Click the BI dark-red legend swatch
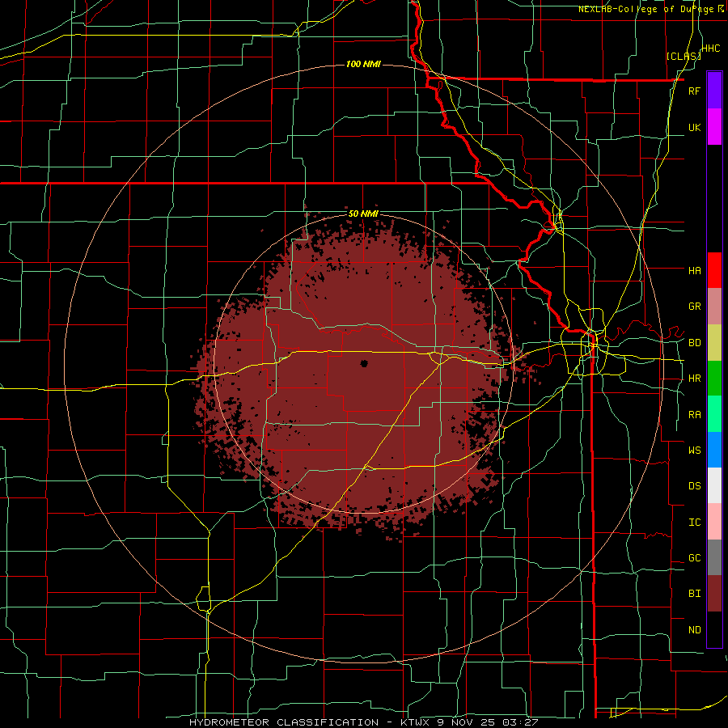 click(x=714, y=594)
